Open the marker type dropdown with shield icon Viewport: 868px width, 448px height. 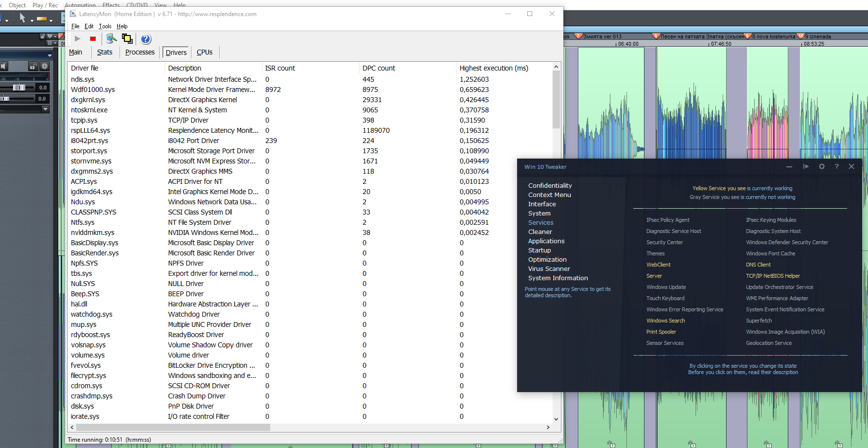[x=52, y=36]
